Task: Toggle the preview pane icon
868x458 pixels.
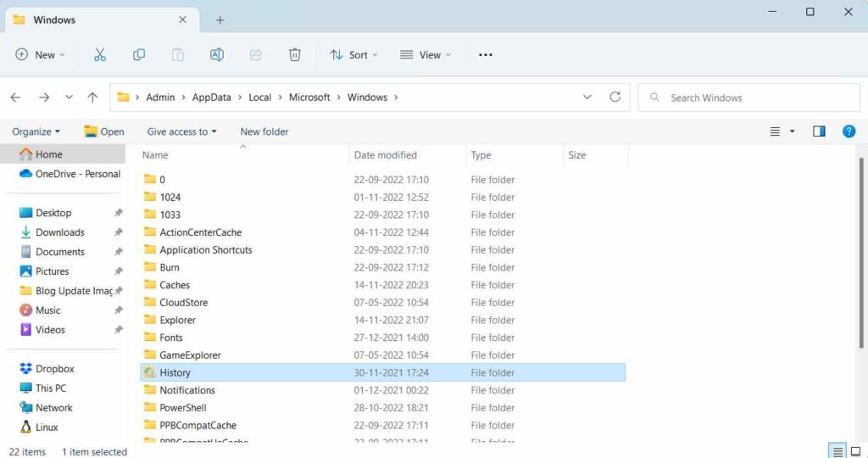Action: pos(820,131)
